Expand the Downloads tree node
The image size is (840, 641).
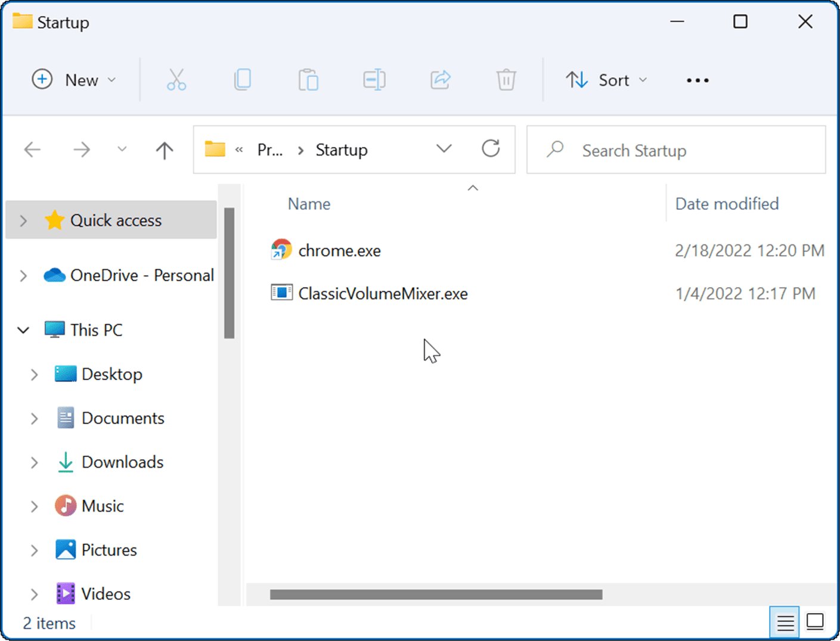35,463
